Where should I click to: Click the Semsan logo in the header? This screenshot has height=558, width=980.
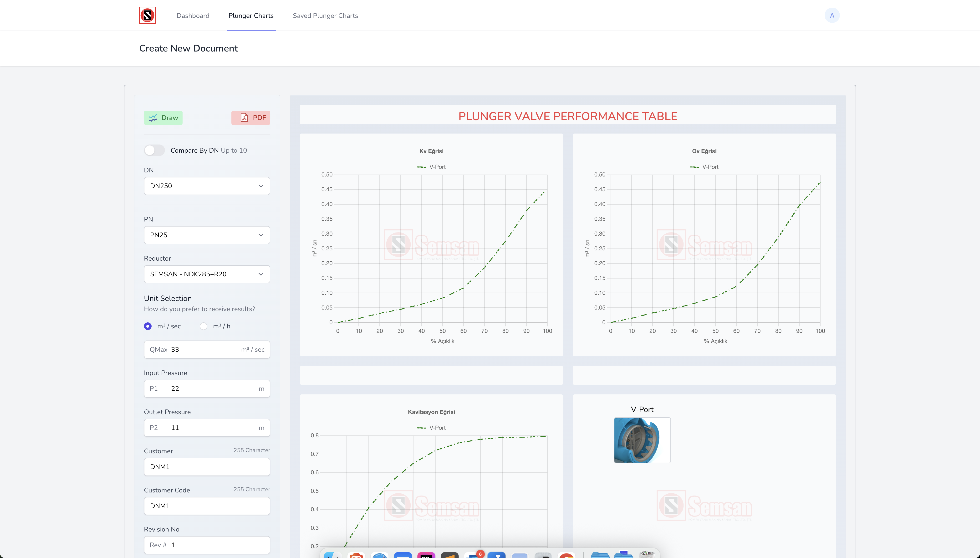[x=147, y=15]
